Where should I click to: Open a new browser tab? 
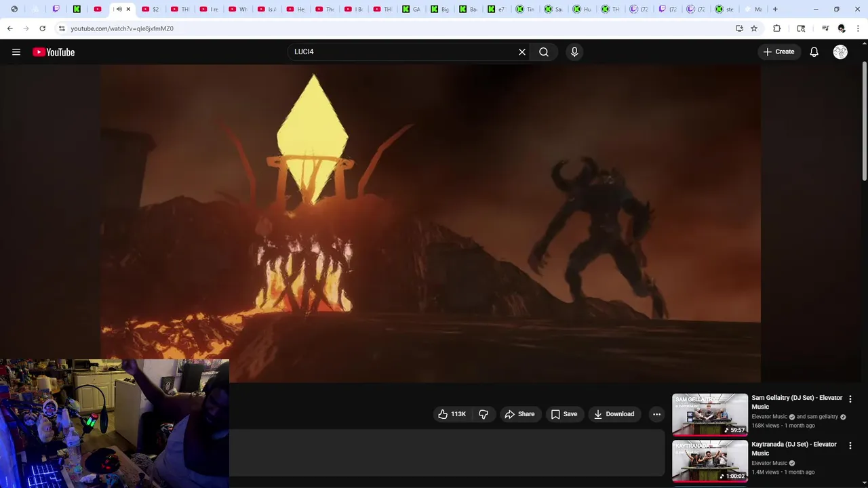coord(775,9)
